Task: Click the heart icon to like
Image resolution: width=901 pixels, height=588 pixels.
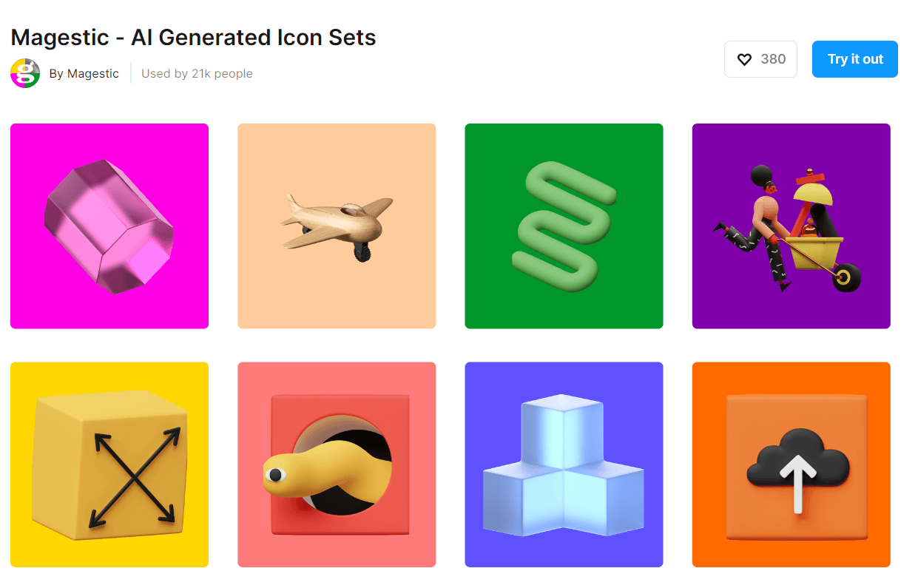Action: (745, 59)
